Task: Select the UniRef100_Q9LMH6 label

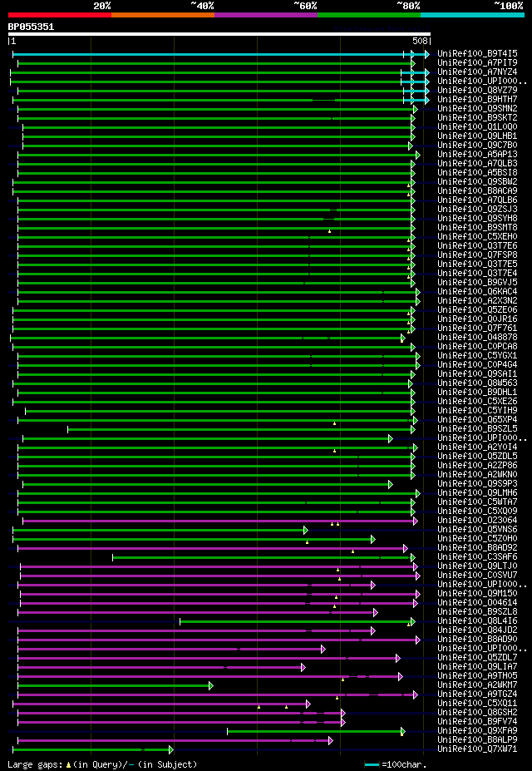Action: (x=477, y=493)
